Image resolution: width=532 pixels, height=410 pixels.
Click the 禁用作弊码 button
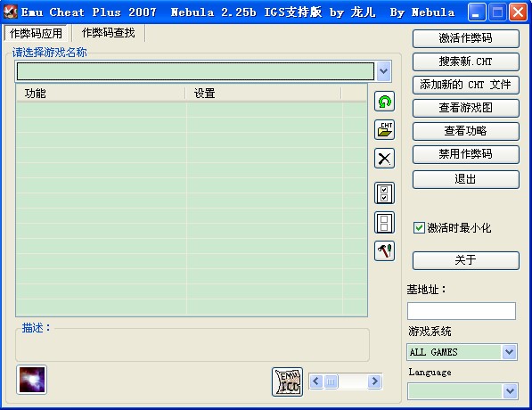click(465, 154)
